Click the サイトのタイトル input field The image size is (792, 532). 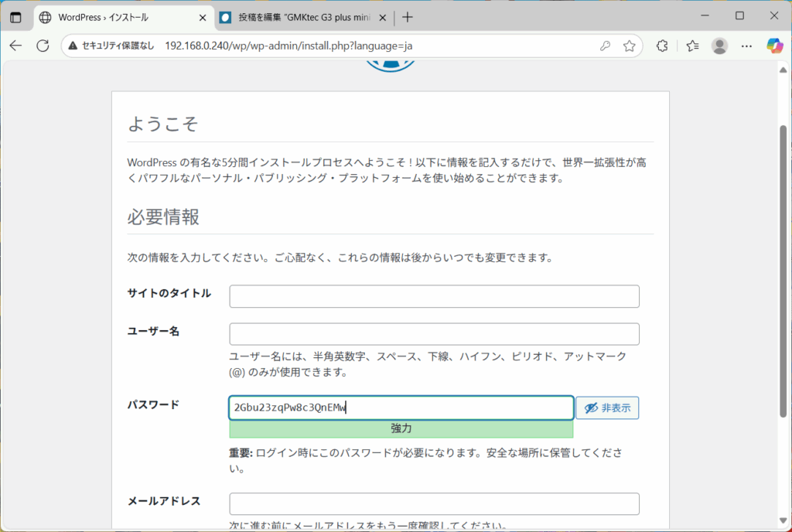tap(434, 296)
